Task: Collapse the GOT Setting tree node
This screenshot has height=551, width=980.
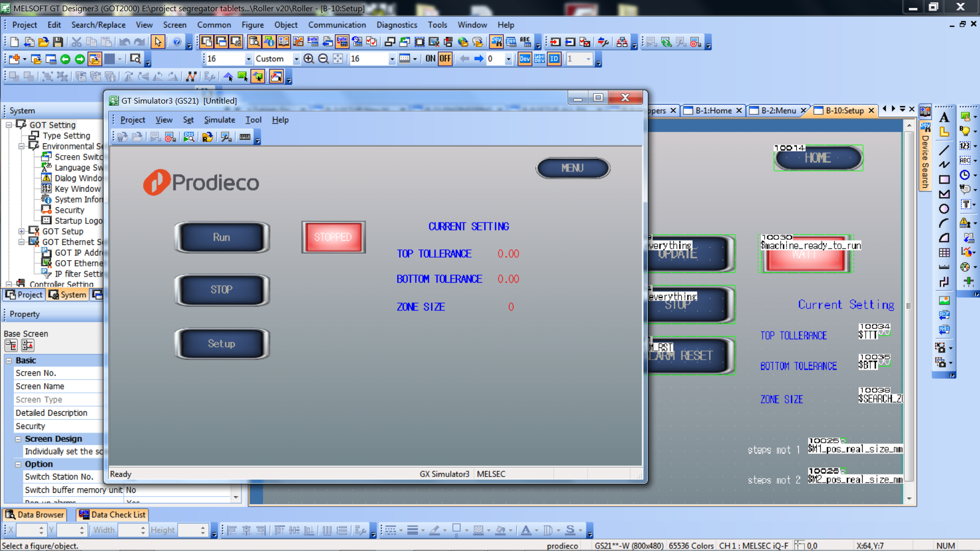Action: tap(9, 125)
